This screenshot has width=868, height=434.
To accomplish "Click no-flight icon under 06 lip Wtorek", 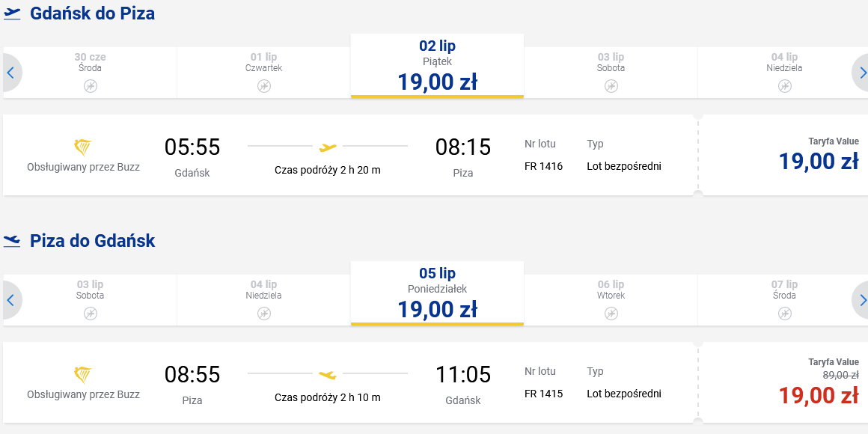I will coord(611,314).
